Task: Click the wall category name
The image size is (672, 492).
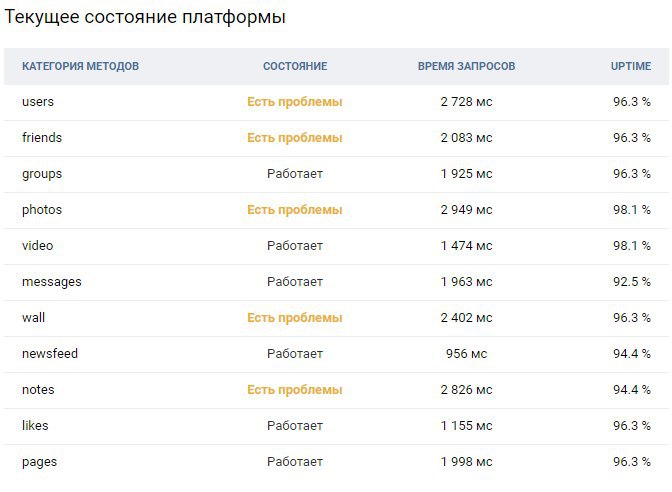Action: pos(33,318)
